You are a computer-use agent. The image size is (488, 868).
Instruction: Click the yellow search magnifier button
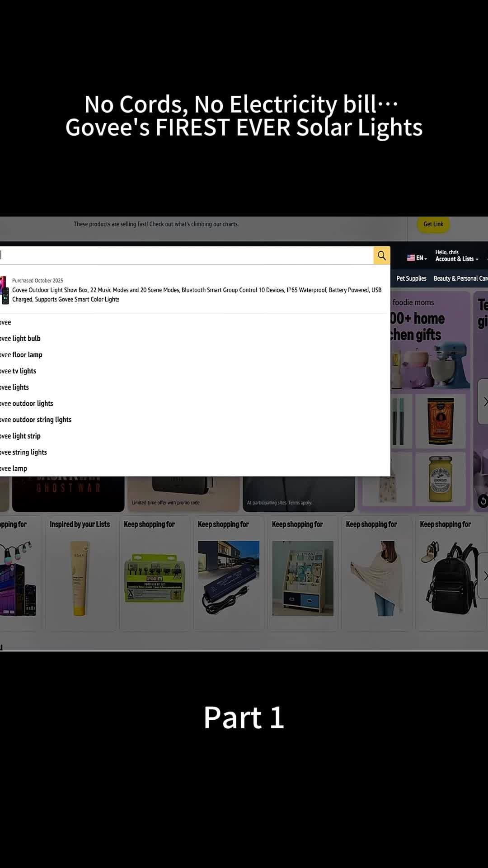pos(382,255)
